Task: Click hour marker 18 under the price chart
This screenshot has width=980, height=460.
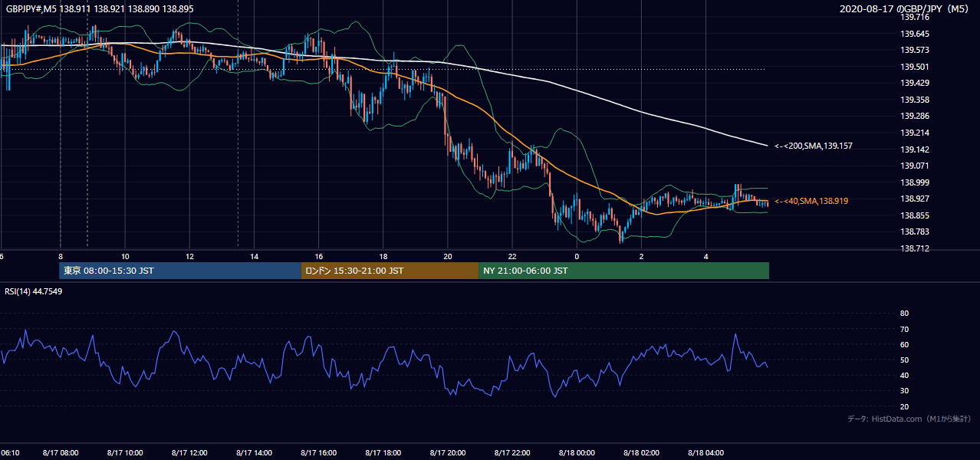Action: pos(383,257)
